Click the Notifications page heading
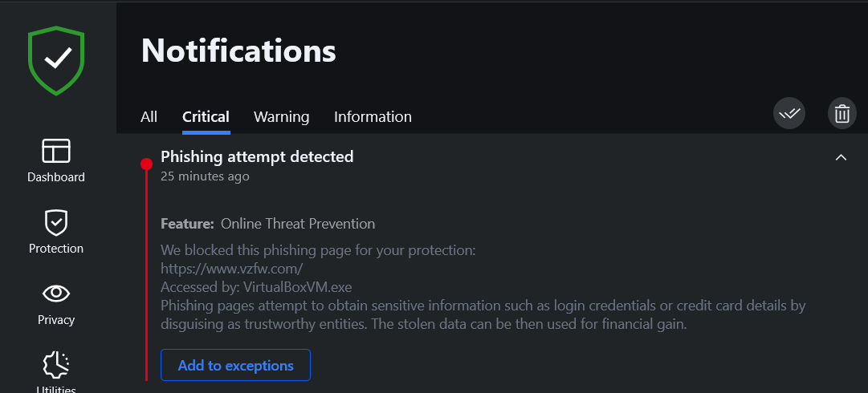The image size is (868, 393). (x=238, y=51)
